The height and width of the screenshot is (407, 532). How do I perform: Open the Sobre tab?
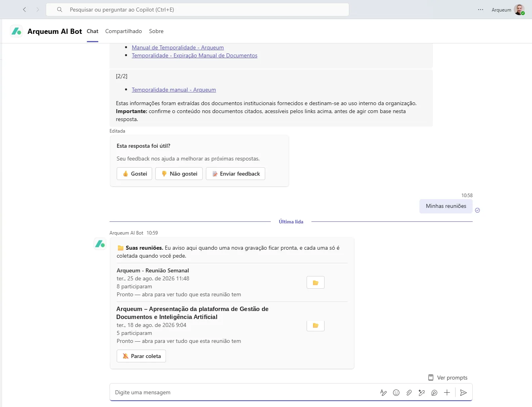click(156, 31)
